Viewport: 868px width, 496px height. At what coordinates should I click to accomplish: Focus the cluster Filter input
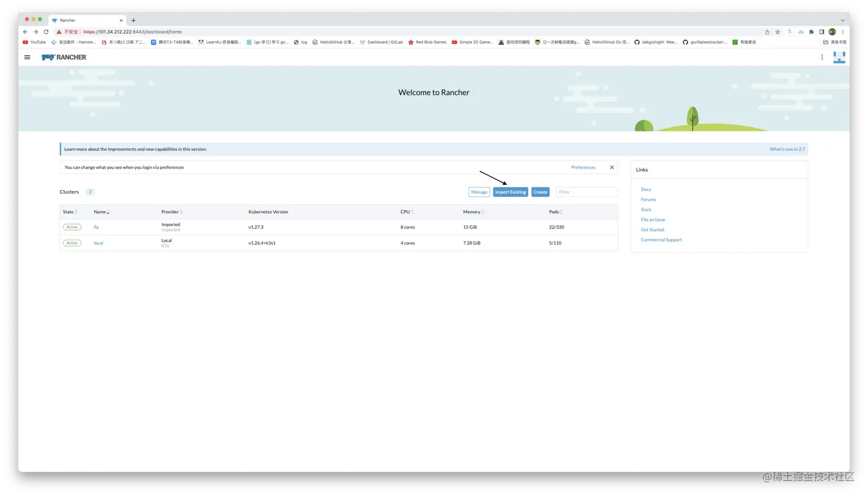tap(586, 192)
